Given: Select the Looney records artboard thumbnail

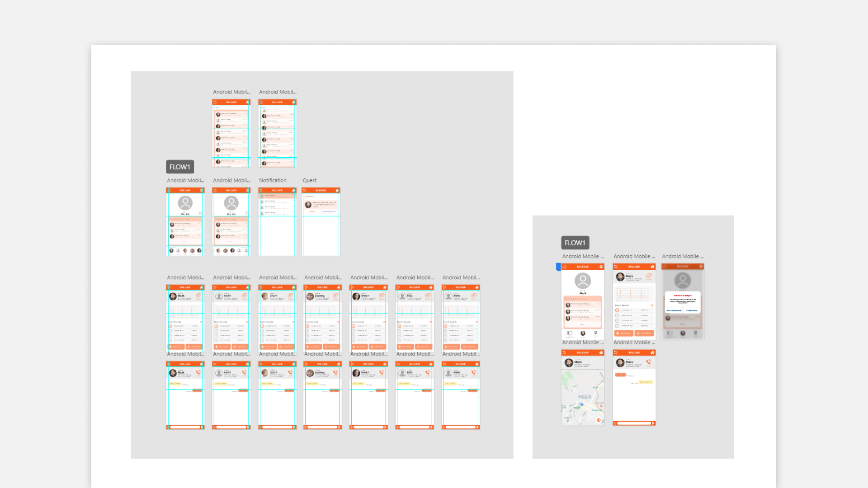Looking at the screenshot, I should click(322, 319).
